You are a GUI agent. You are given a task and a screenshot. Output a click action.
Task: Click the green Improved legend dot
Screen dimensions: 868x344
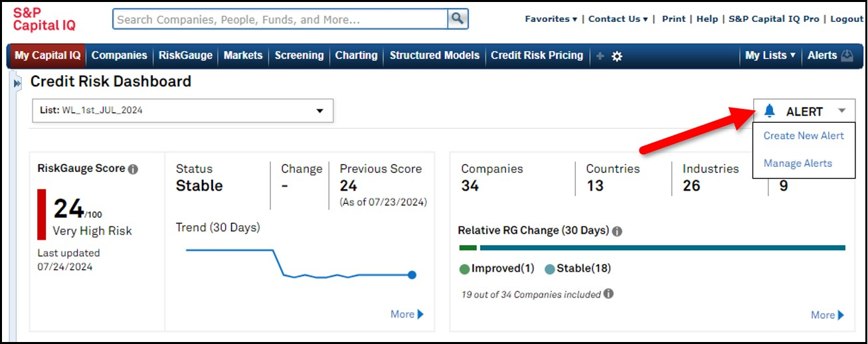click(465, 269)
